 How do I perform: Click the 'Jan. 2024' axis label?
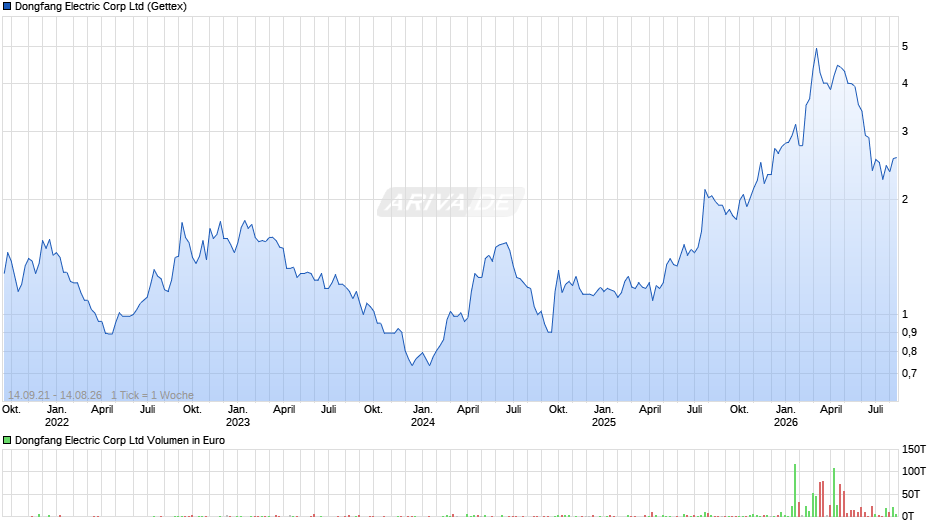[x=423, y=416]
